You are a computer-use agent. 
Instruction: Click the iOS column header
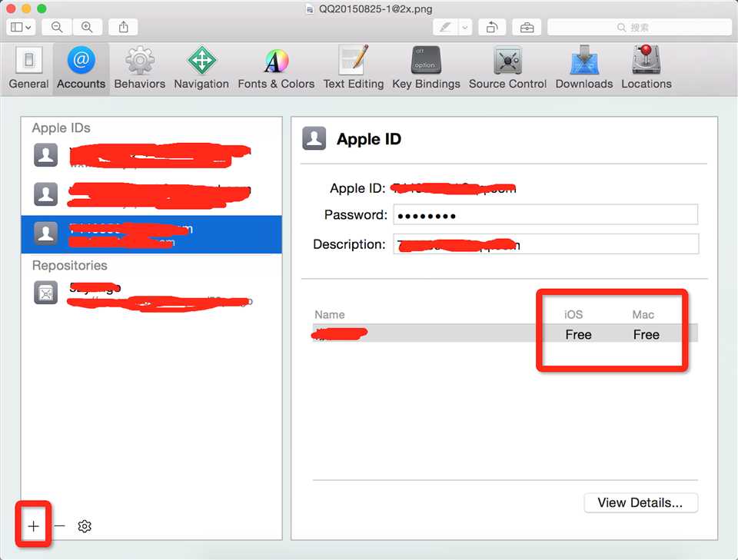[573, 314]
